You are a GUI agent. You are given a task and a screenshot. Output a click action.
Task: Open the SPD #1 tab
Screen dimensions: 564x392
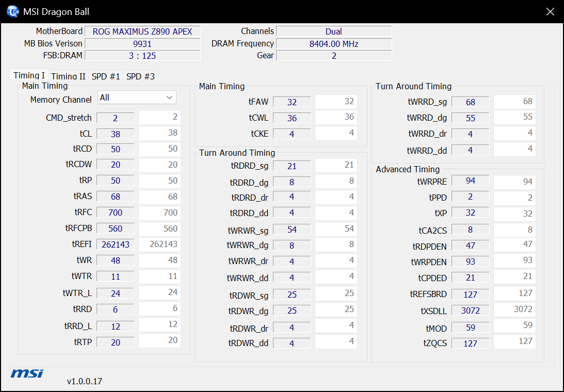coord(105,76)
